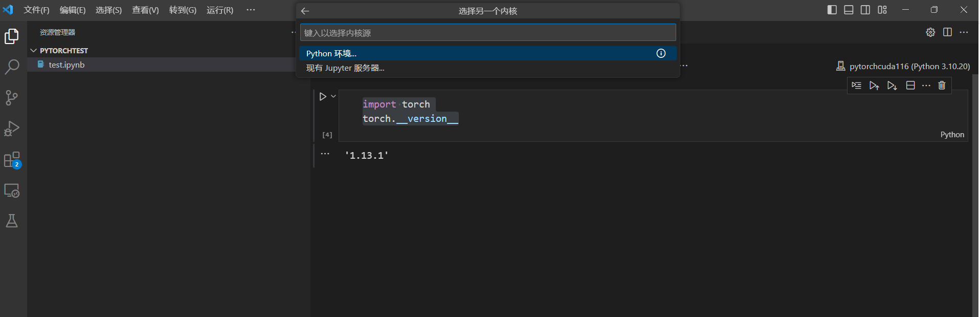Open 编辑(E) menu
This screenshot has height=317, width=980.
73,10
